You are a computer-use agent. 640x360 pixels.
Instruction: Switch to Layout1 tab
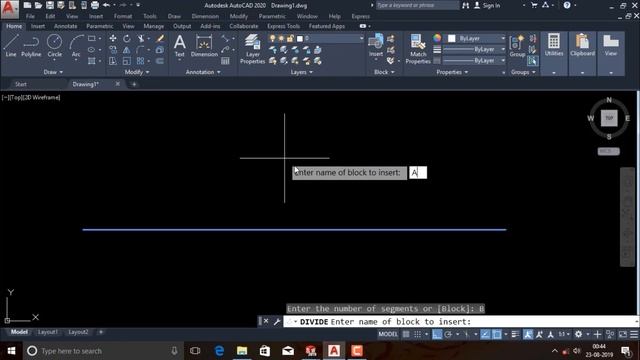tap(48, 332)
